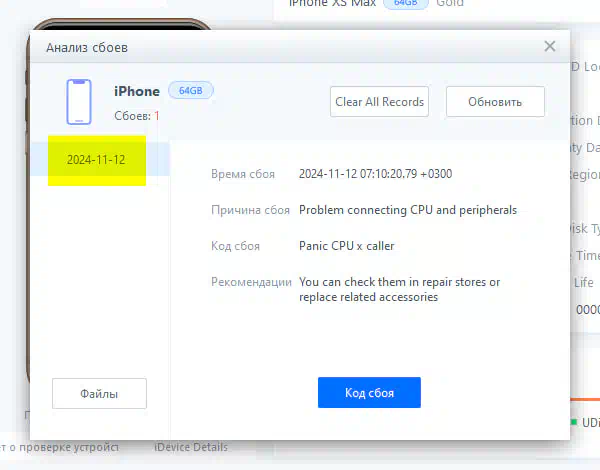Screen dimensions: 600x470
Task: Click the Сбоев: 1 counter text
Action: tap(137, 116)
